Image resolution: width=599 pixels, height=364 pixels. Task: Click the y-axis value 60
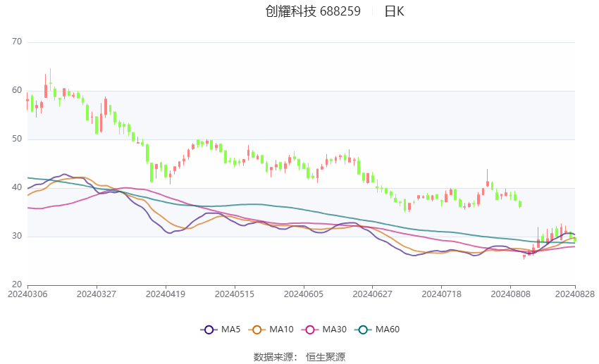[x=17, y=90]
